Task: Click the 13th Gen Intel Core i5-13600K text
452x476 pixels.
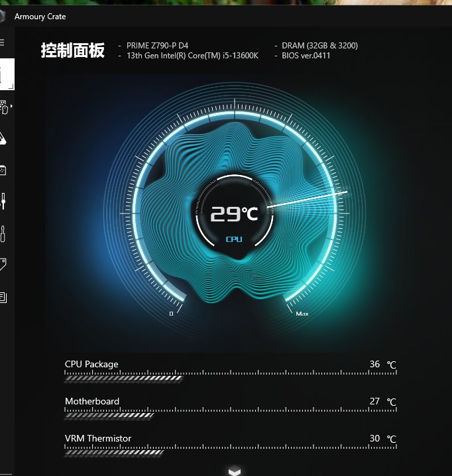Action: tap(192, 56)
